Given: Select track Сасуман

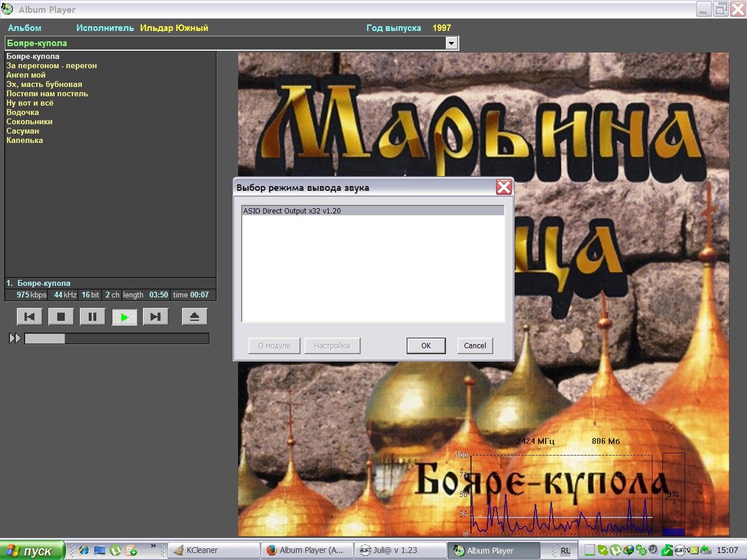Looking at the screenshot, I should (x=23, y=131).
